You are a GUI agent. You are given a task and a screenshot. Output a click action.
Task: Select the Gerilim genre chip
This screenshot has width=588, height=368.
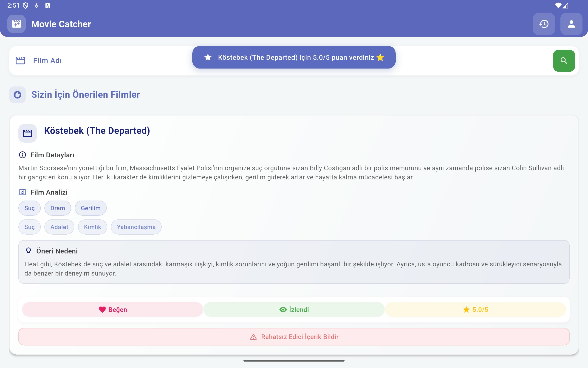[x=91, y=208]
